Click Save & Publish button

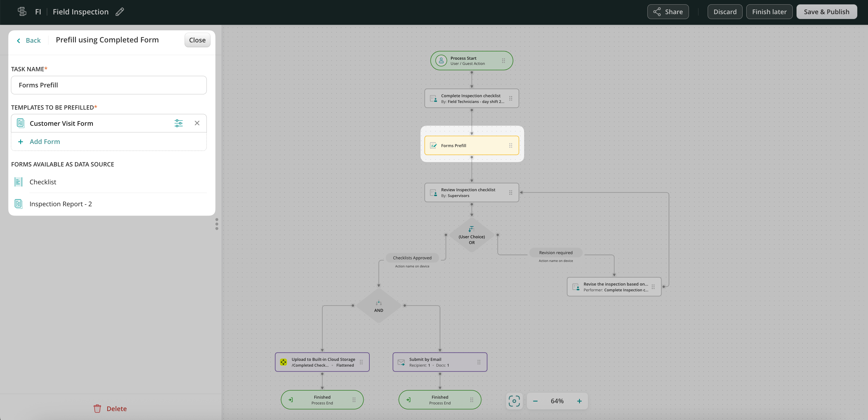[826, 12]
